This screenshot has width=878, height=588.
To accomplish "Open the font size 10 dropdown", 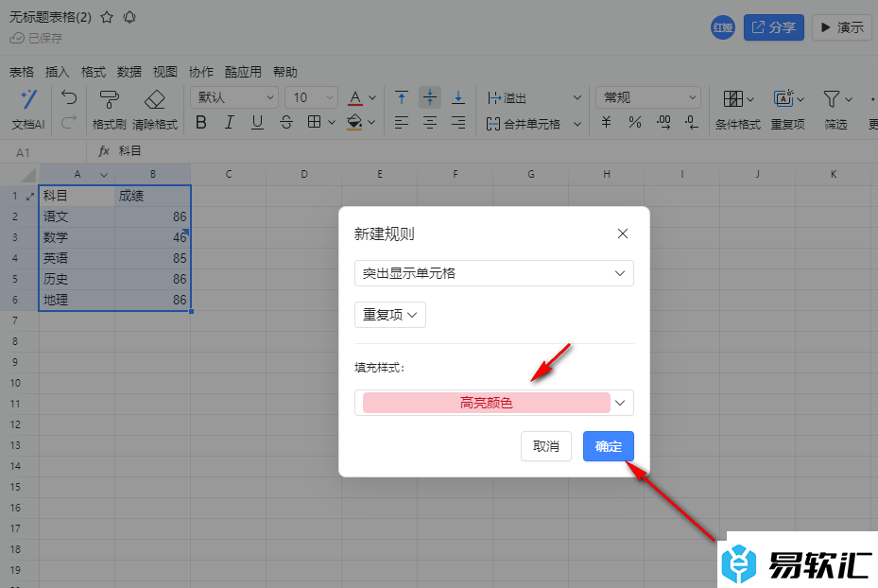I will (x=311, y=97).
